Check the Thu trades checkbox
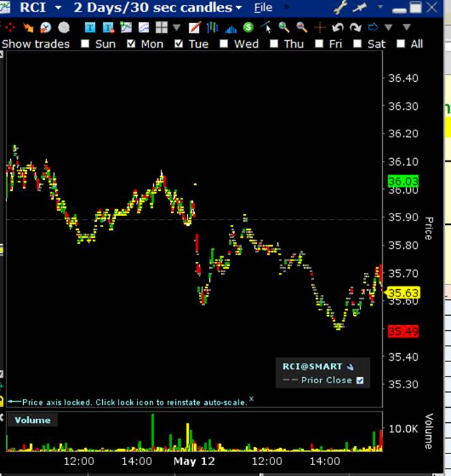 (x=274, y=44)
